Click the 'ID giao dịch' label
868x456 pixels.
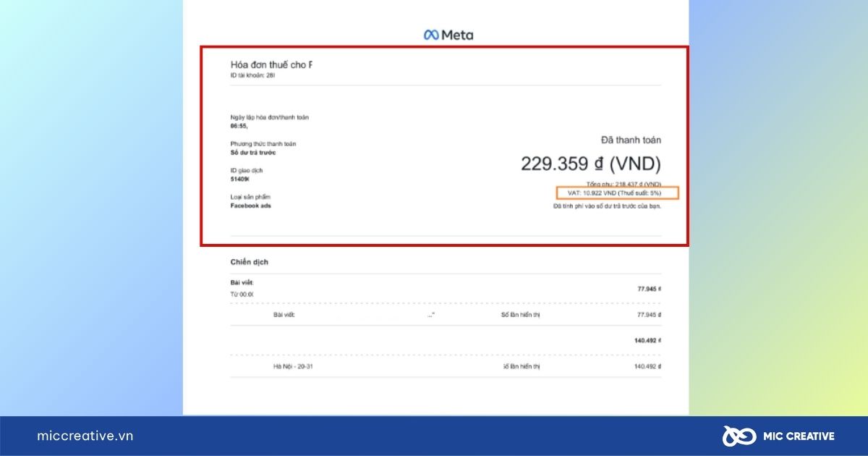247,171
